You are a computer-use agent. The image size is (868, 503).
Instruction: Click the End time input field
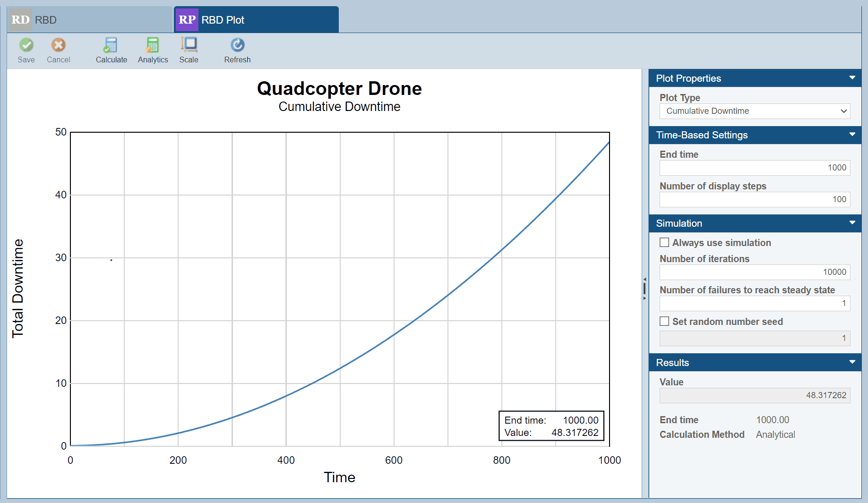coord(755,168)
